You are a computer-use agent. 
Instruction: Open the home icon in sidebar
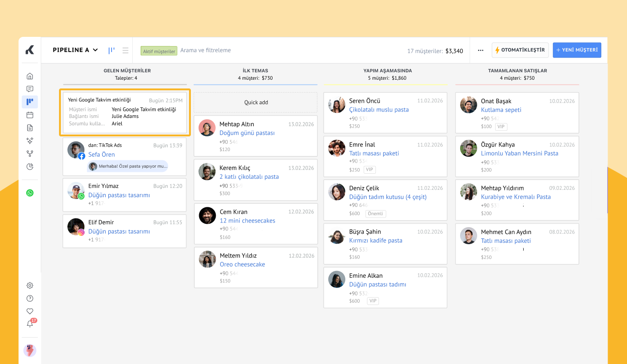click(30, 76)
